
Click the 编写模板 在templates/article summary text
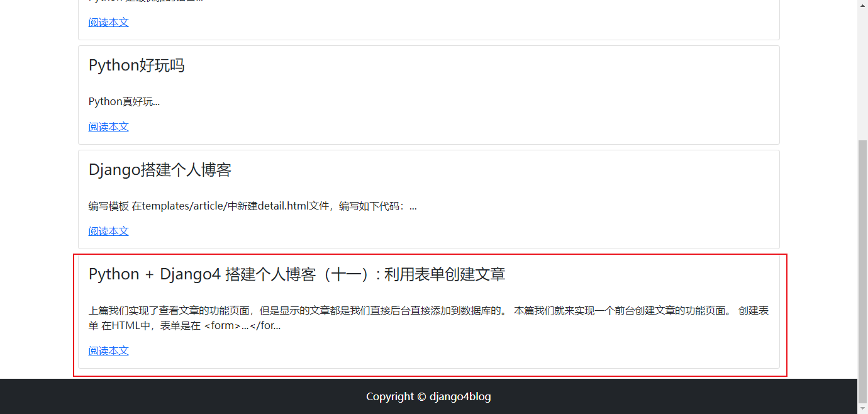tap(252, 206)
